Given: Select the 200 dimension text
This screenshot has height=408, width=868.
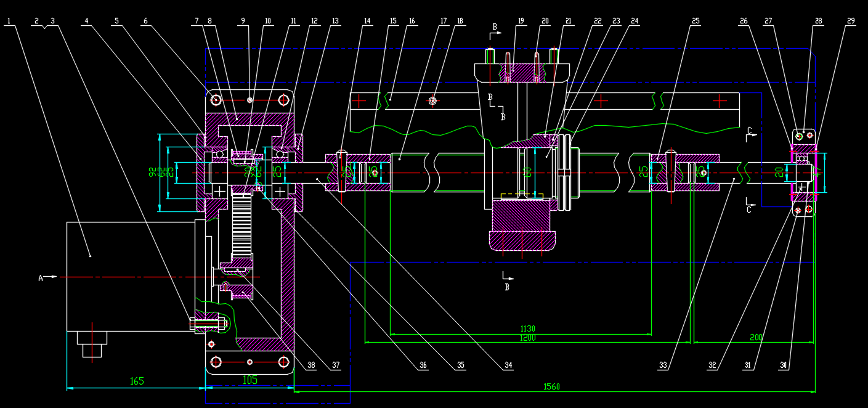Looking at the screenshot, I should pyautogui.click(x=757, y=337).
